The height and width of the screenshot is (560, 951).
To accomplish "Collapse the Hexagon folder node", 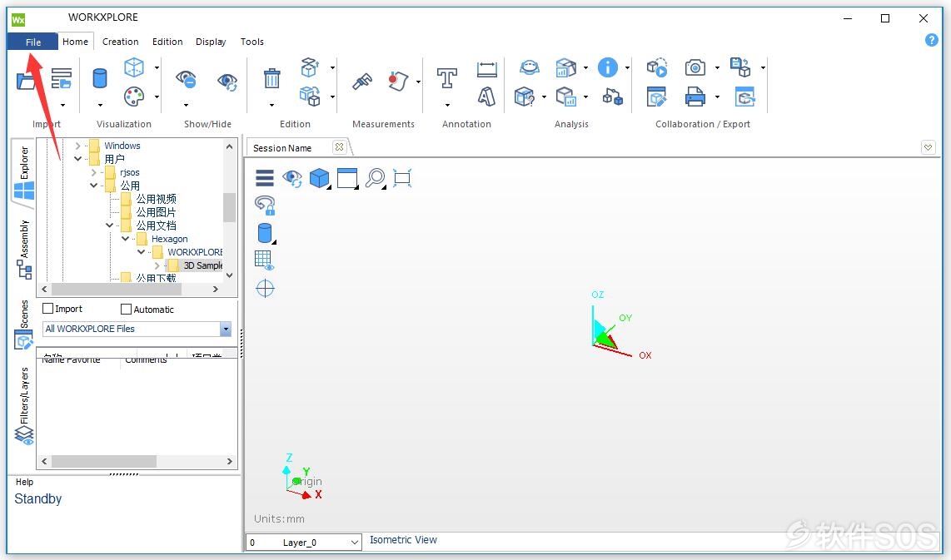I will click(125, 239).
